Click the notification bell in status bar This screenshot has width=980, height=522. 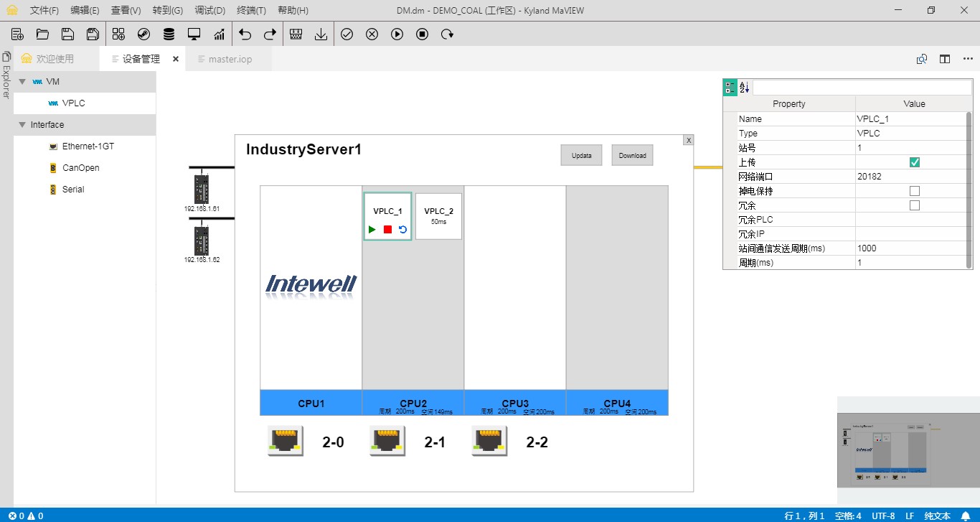pyautogui.click(x=966, y=516)
